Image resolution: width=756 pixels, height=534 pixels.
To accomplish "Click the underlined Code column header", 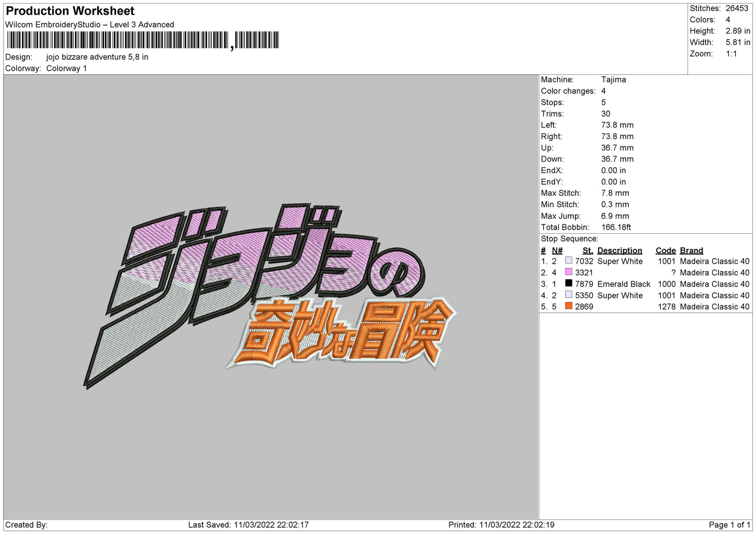I will point(665,251).
